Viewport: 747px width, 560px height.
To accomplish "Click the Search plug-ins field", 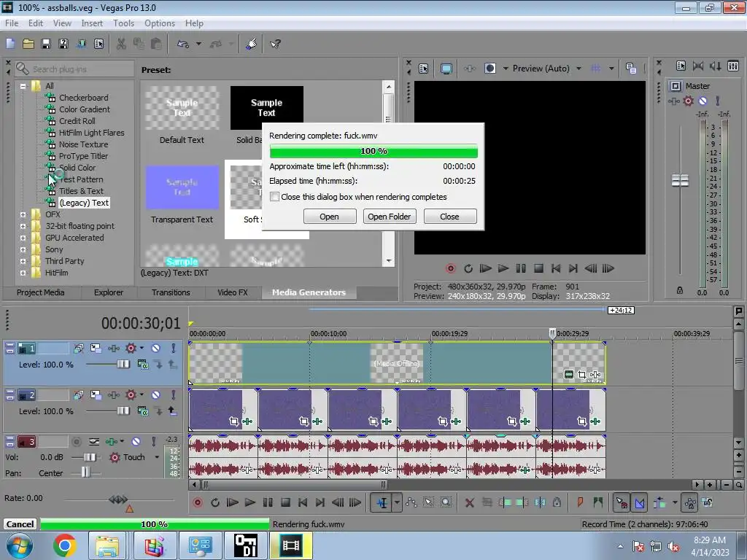I will click(74, 69).
